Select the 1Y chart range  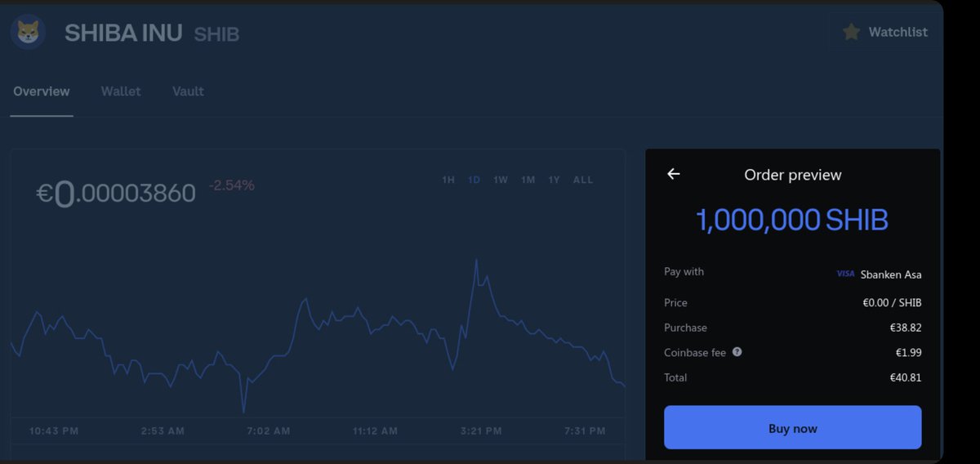pyautogui.click(x=555, y=180)
